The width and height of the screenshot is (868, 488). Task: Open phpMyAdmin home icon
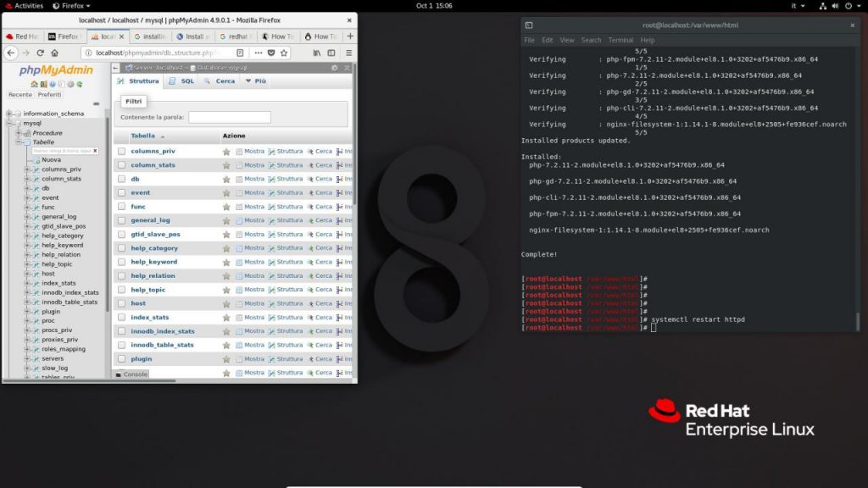pyautogui.click(x=34, y=84)
